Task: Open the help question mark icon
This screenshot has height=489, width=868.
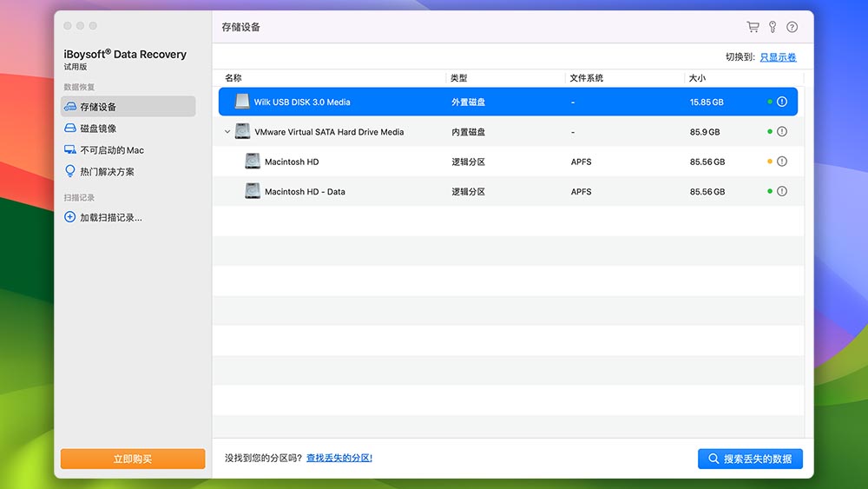Action: click(792, 27)
